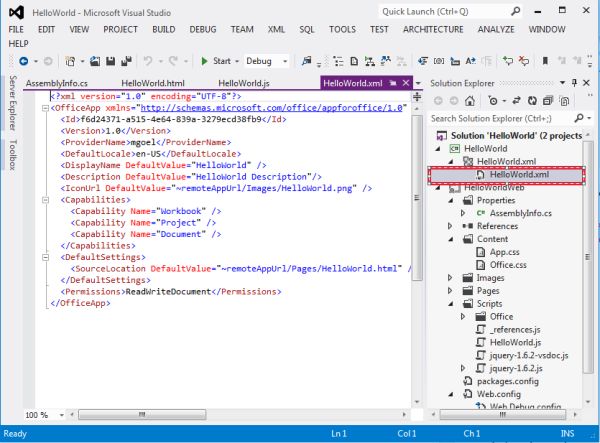Collapse the DefaultSettings element outline box
600x443 pixels.
click(x=45, y=257)
